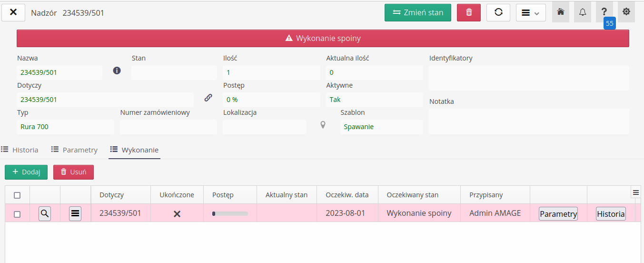The height and width of the screenshot is (263, 644).
Task: Click the green Dodaj button
Action: 26,172
